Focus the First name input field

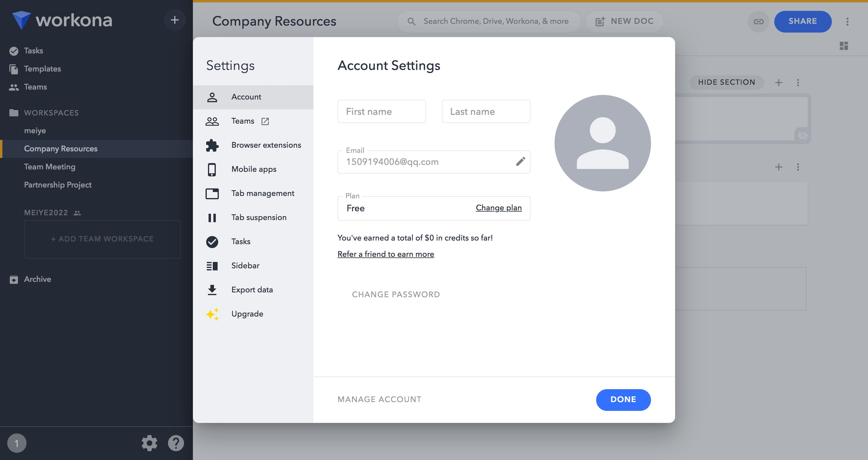[382, 111]
